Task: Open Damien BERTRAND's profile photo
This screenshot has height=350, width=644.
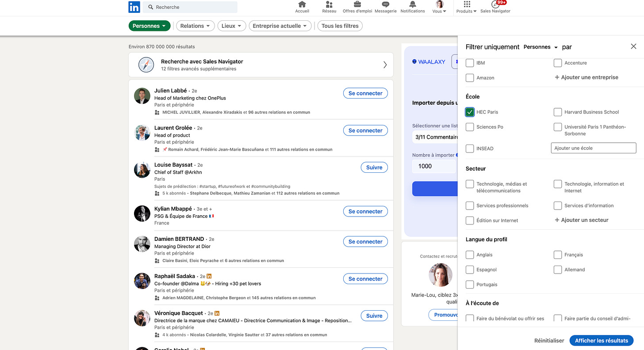Action: point(142,244)
